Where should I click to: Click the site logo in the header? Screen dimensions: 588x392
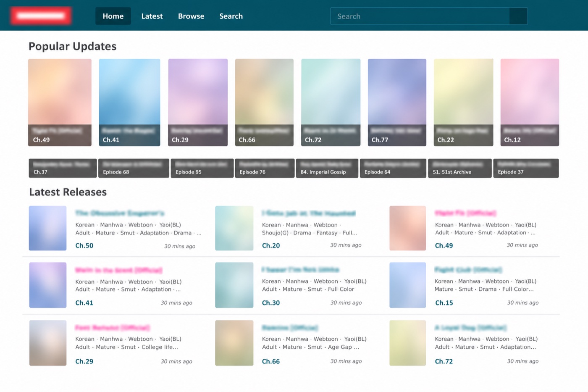tap(41, 16)
